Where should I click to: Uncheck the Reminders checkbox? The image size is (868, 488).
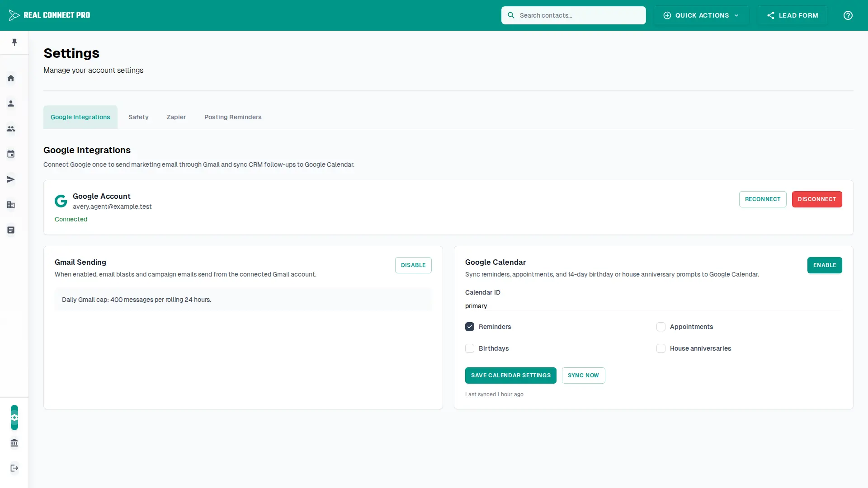(470, 327)
